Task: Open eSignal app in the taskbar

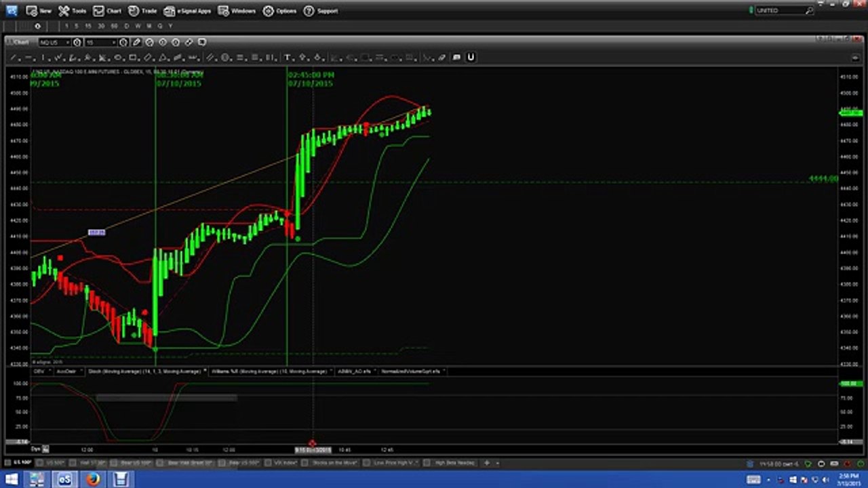Action: click(x=65, y=479)
